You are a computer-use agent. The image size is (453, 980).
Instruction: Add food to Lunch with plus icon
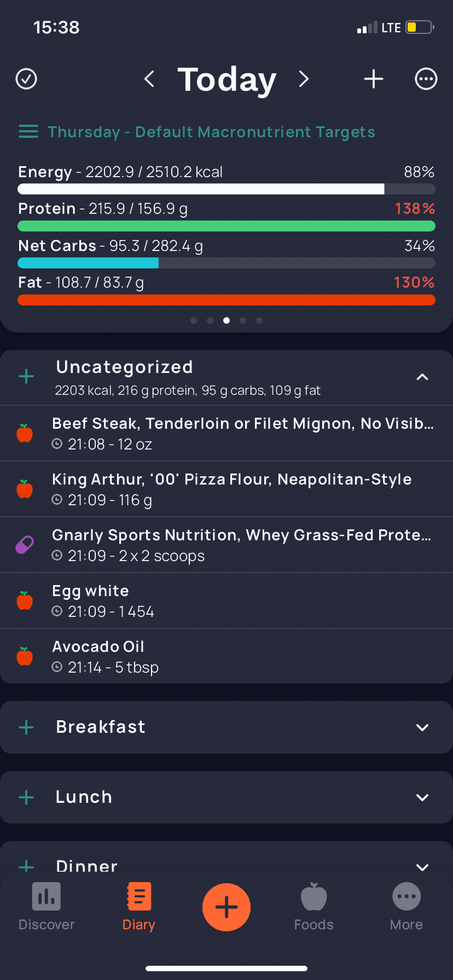point(26,797)
